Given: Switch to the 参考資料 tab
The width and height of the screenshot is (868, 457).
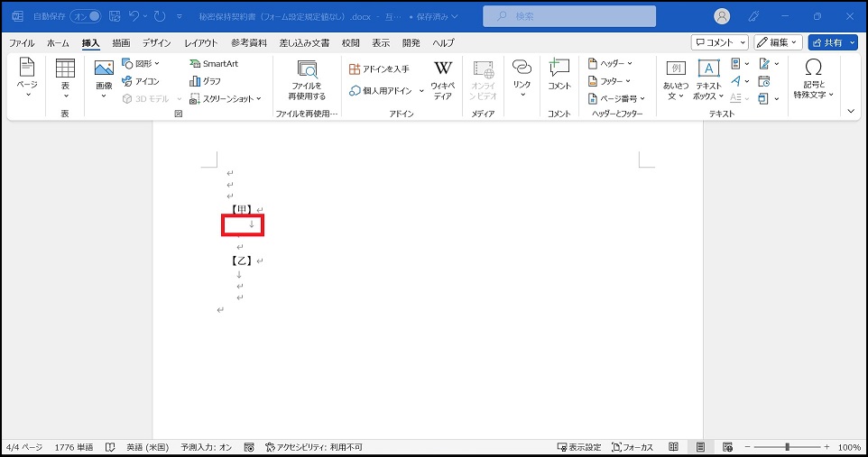Looking at the screenshot, I should 248,42.
